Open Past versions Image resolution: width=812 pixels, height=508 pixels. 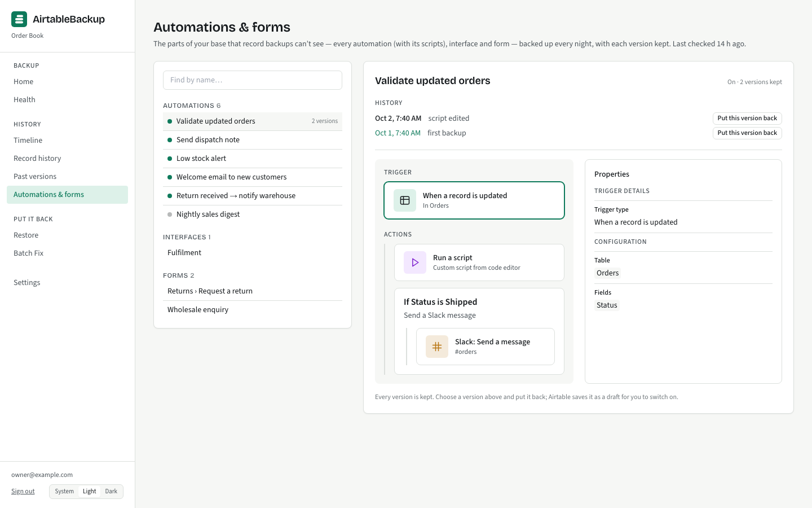[67, 177]
